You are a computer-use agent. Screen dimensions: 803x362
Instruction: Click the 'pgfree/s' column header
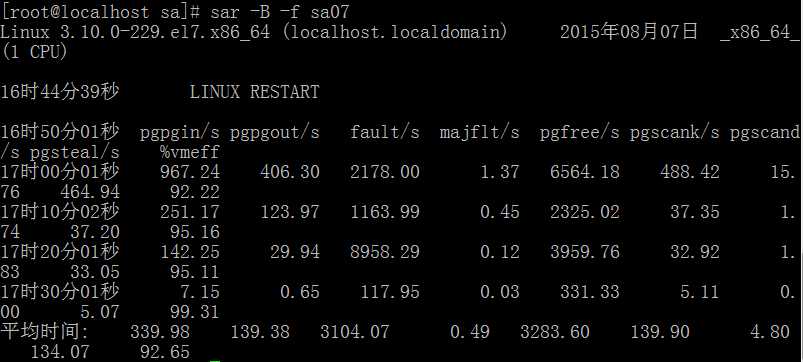pyautogui.click(x=580, y=133)
